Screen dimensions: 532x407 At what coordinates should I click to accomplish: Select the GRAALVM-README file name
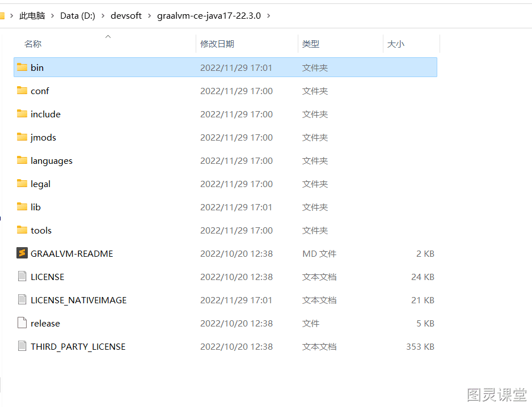pyautogui.click(x=72, y=254)
